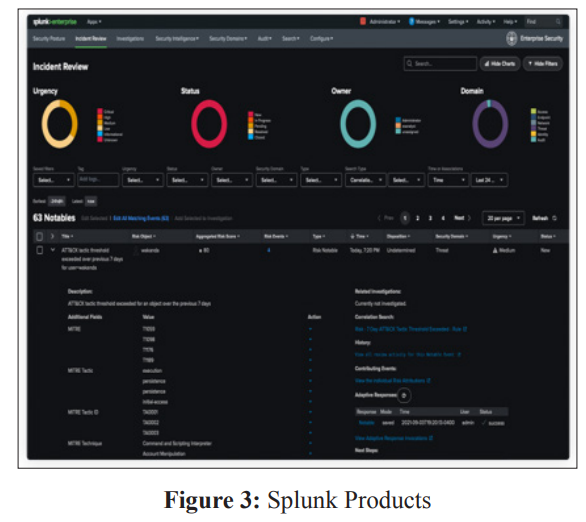
Task: Tick the select-all notables header checkbox
Action: coord(39,236)
